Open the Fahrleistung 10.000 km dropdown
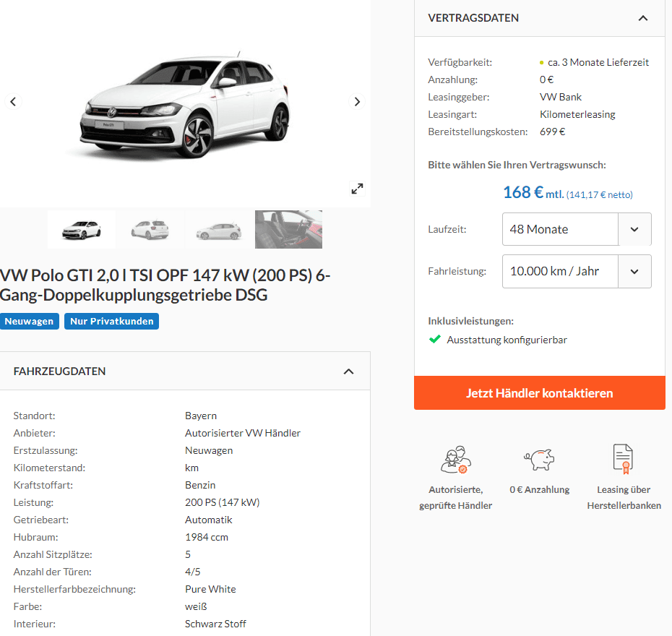672x636 pixels. [x=577, y=271]
